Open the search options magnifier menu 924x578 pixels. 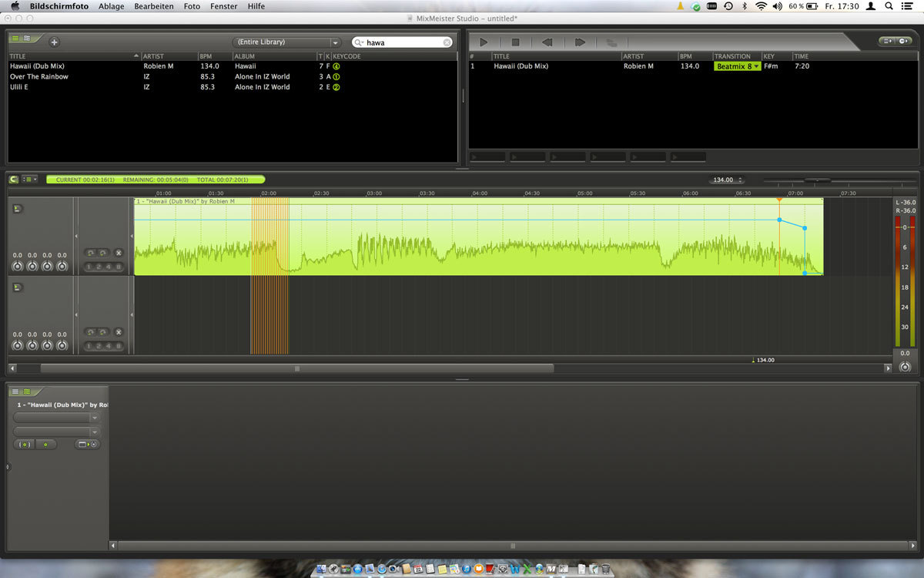tap(360, 42)
